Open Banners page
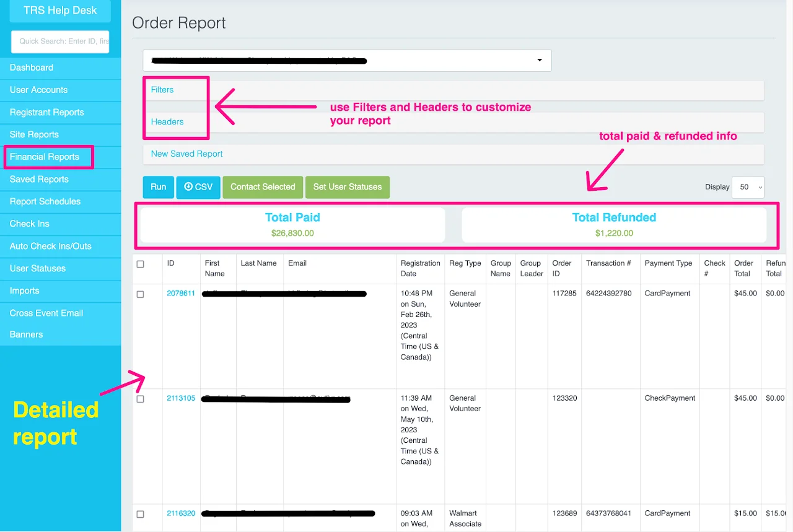Screen dimensions: 793x532 (60, 334)
